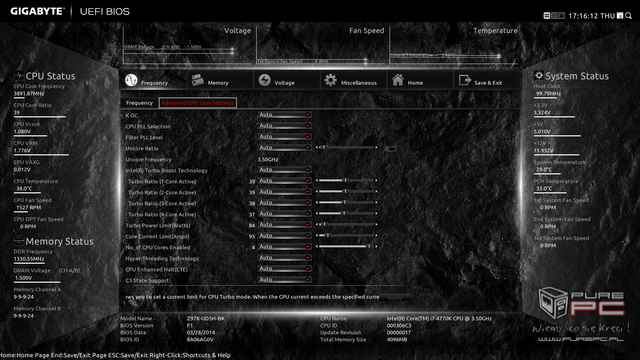Open the C3 State Support dropdown
The image size is (640, 360).
284,280
